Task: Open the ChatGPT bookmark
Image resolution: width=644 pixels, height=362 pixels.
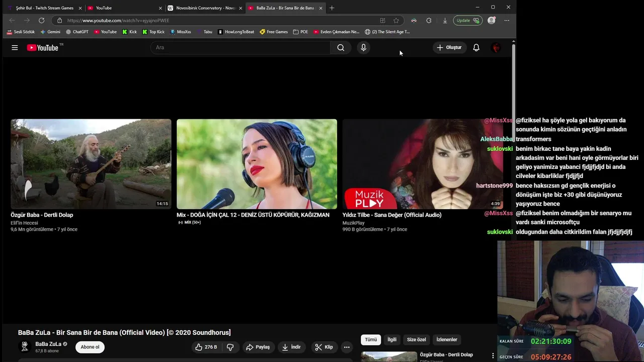Action: [x=77, y=32]
